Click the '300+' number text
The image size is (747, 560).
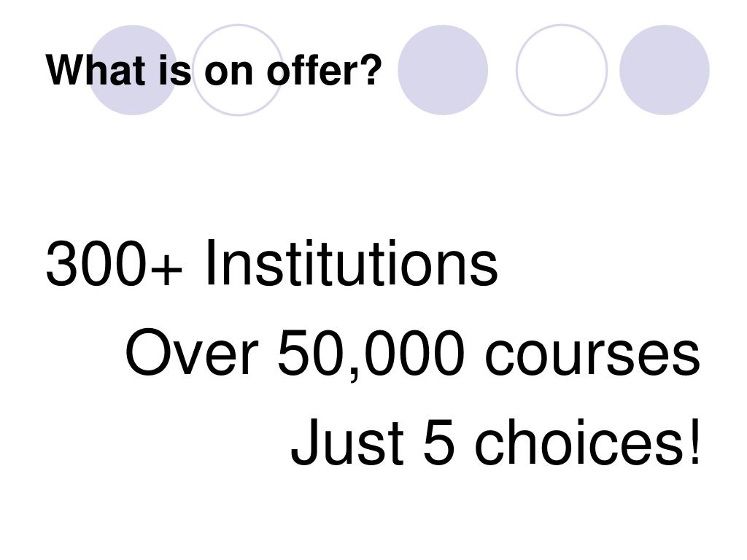click(115, 263)
